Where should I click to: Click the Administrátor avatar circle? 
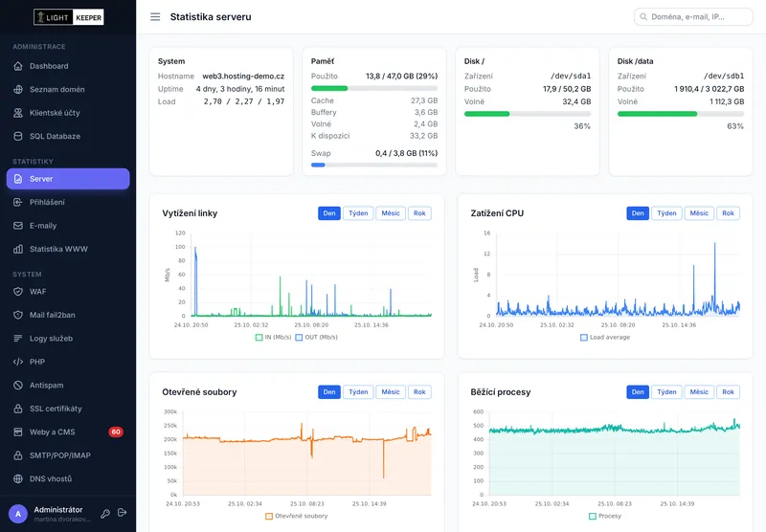point(18,514)
